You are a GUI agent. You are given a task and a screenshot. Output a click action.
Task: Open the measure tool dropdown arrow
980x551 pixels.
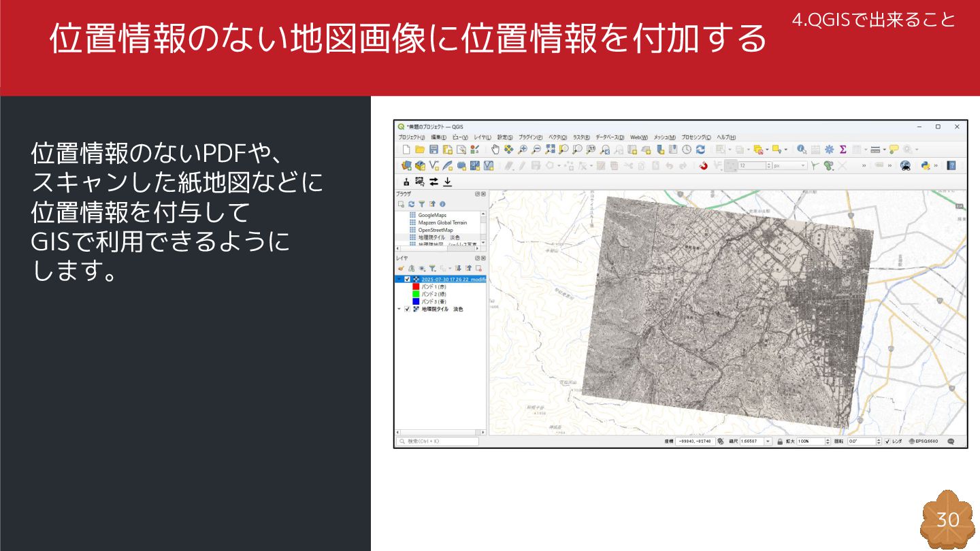click(885, 149)
